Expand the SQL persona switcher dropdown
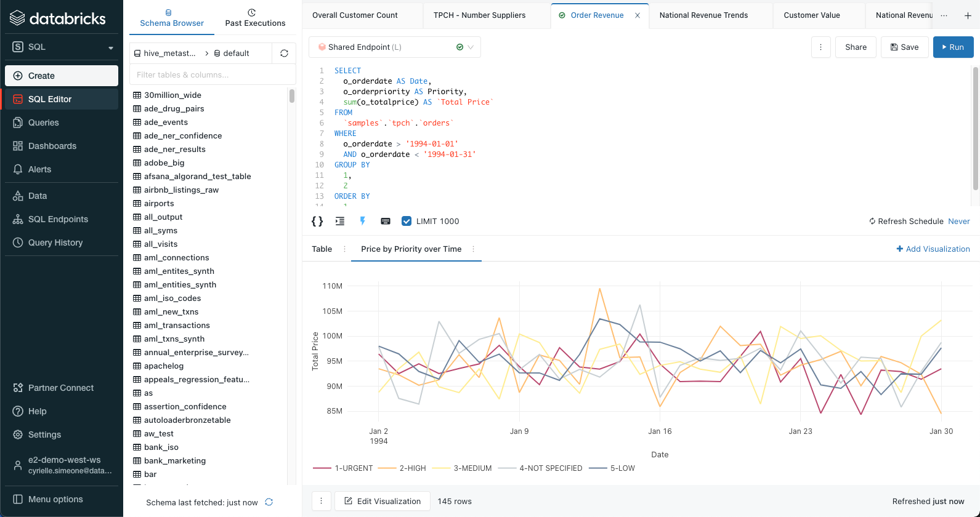This screenshot has height=517, width=980. click(62, 47)
